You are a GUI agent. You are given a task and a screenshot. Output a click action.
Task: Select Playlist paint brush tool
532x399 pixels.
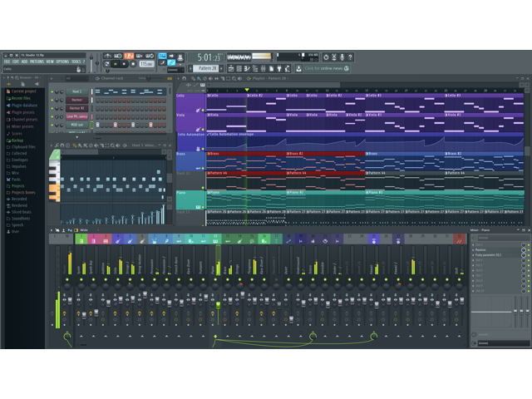199,78
